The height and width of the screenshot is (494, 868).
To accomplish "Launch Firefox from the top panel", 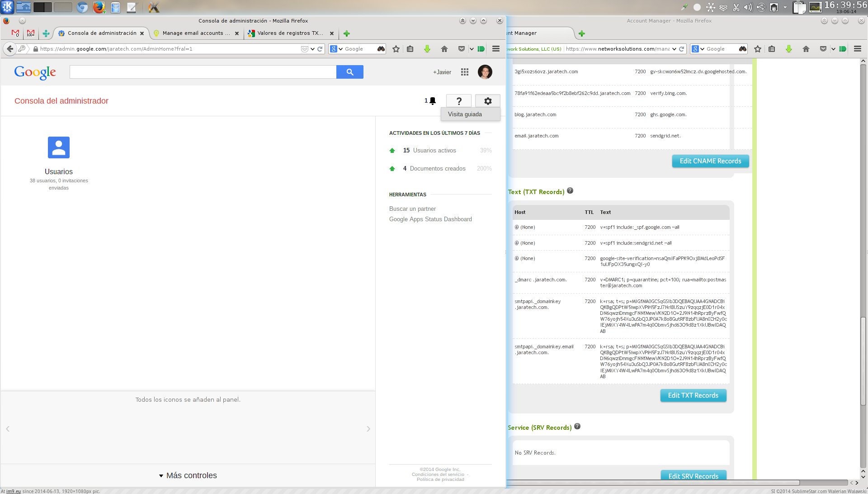I will pyautogui.click(x=99, y=7).
